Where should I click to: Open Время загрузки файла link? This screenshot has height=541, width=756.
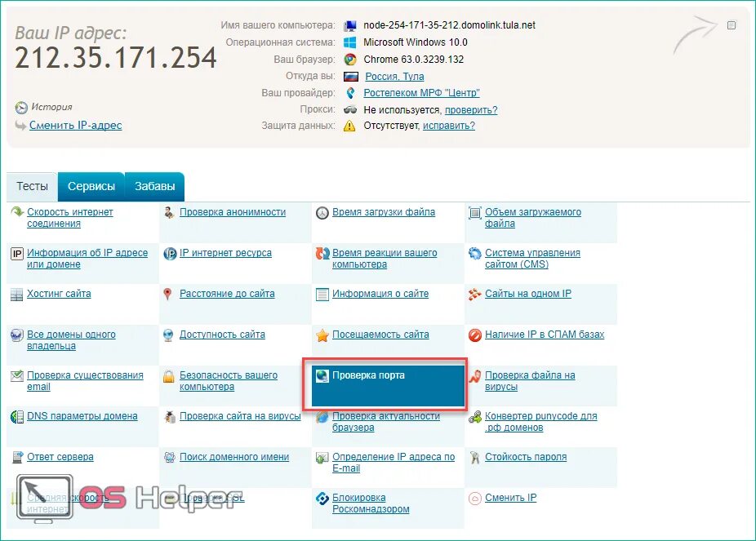tap(383, 212)
